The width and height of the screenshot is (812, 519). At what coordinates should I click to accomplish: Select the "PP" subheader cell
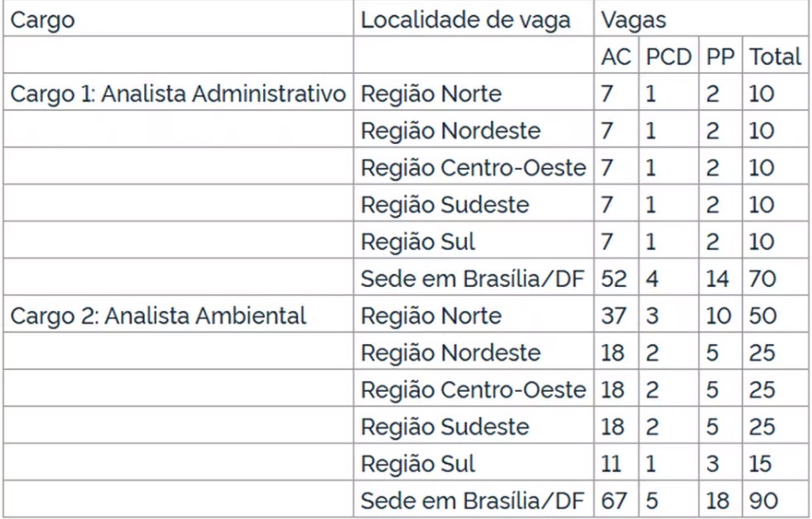pos(720,57)
